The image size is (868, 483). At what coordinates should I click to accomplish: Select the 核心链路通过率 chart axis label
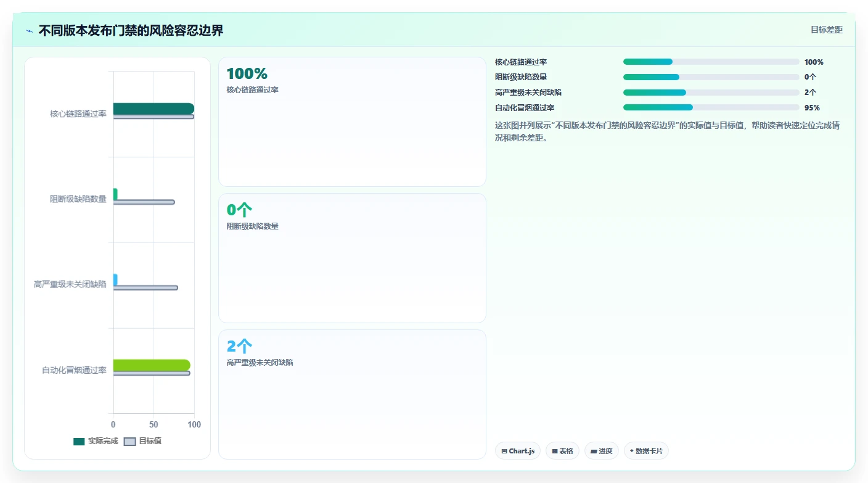click(78, 114)
